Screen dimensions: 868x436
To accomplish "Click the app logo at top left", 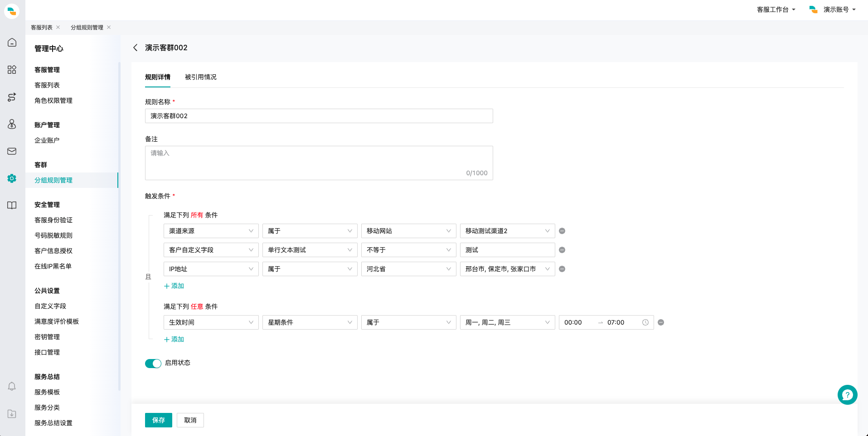I will pyautogui.click(x=12, y=11).
